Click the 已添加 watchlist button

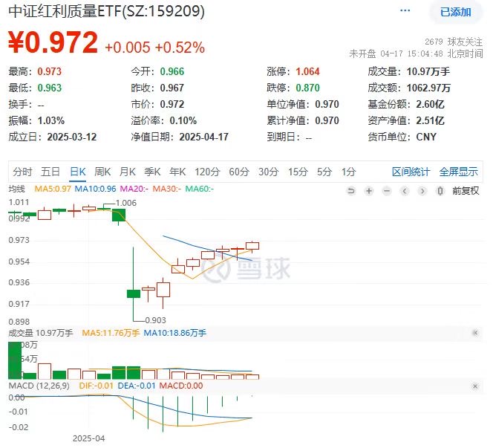[455, 12]
